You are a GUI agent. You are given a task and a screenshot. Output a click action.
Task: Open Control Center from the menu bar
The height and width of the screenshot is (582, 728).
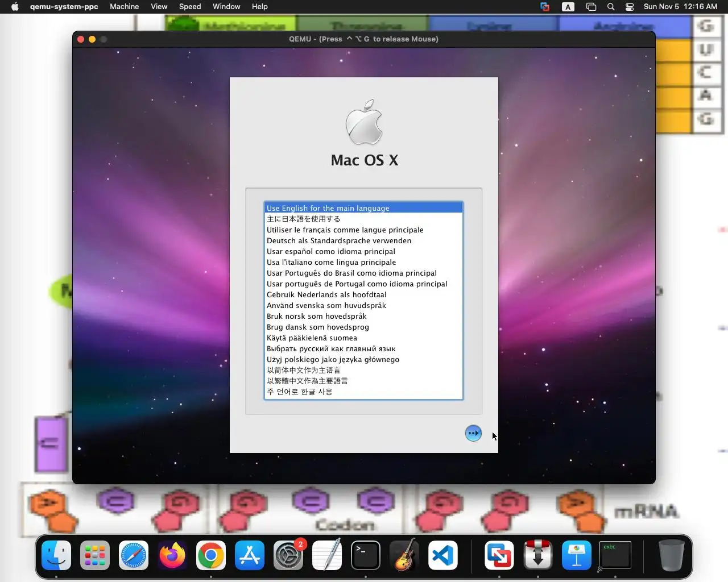[630, 6]
